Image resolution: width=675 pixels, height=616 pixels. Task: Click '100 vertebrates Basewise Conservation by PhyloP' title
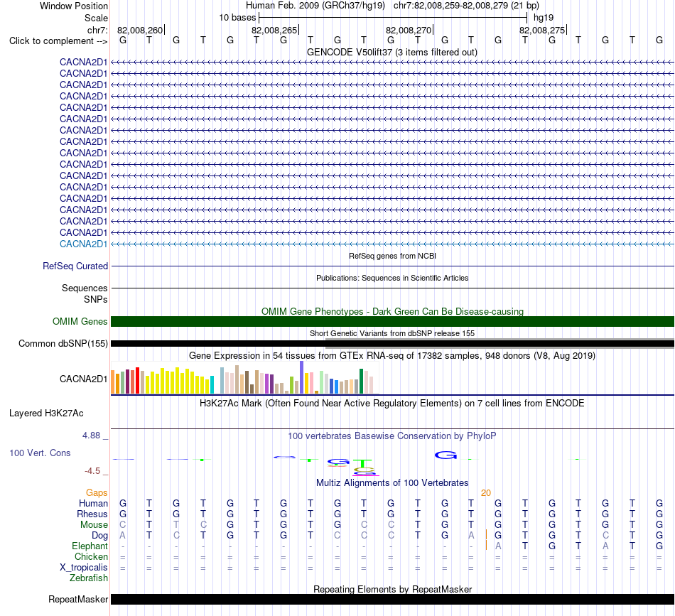pos(392,436)
